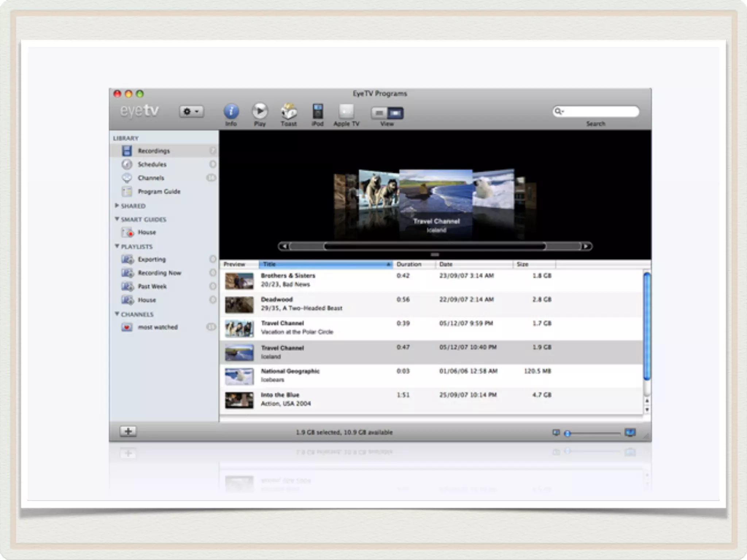Export to iPod icon

(317, 111)
